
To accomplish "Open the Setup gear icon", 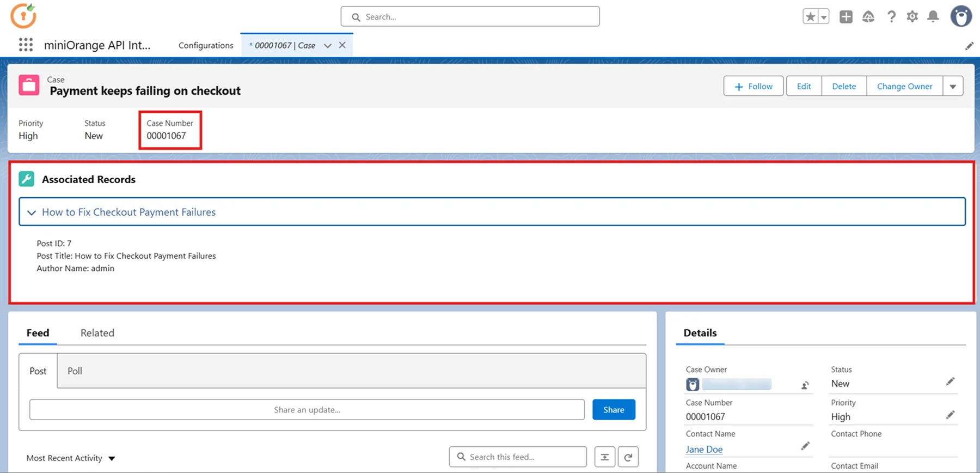I will click(x=912, y=17).
